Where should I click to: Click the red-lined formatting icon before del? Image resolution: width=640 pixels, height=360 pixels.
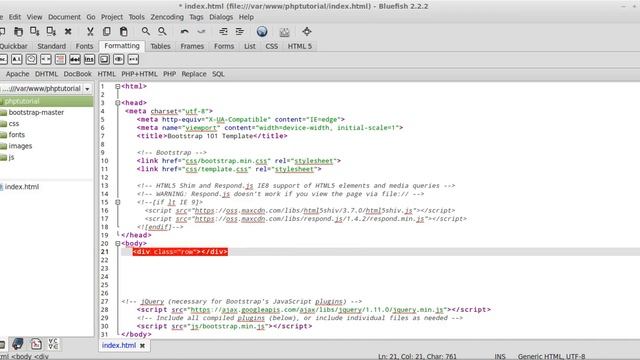tap(60, 60)
